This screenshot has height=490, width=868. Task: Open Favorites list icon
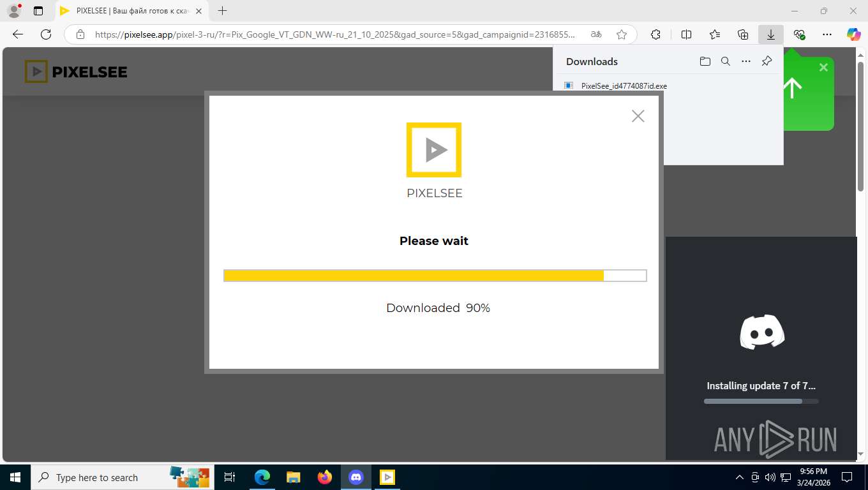pyautogui.click(x=715, y=34)
